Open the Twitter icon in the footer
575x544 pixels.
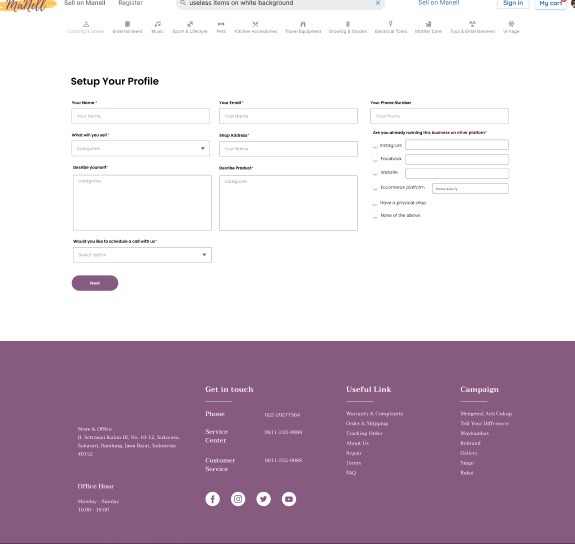(263, 499)
